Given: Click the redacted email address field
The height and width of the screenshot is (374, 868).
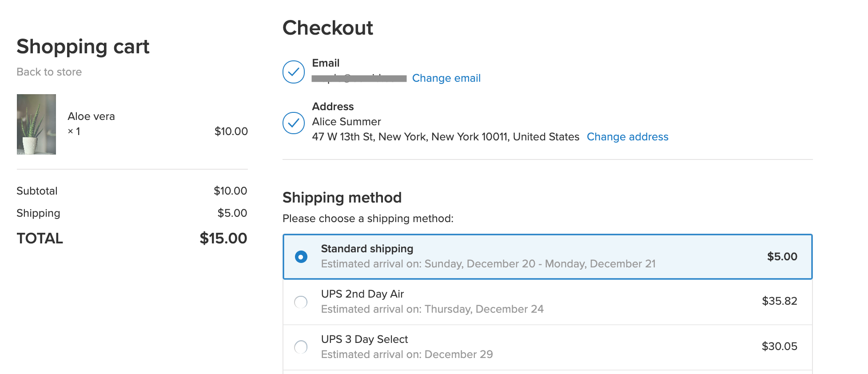Looking at the screenshot, I should pos(359,79).
